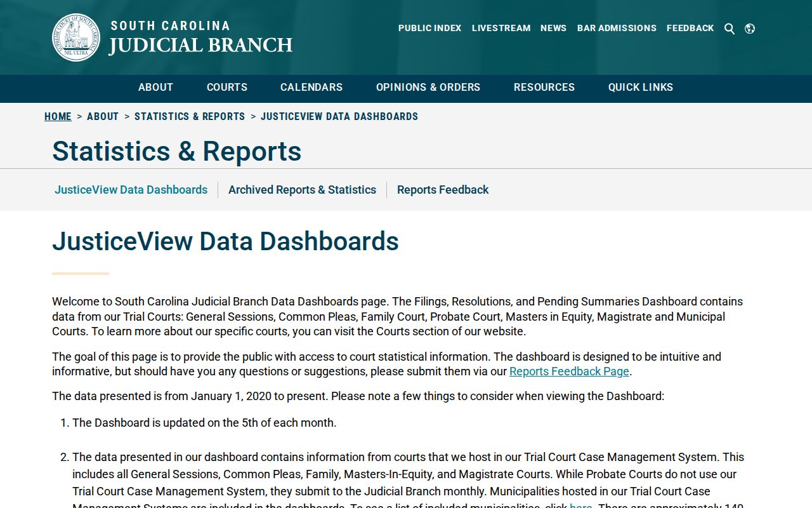Click the About breadcrumb

103,117
